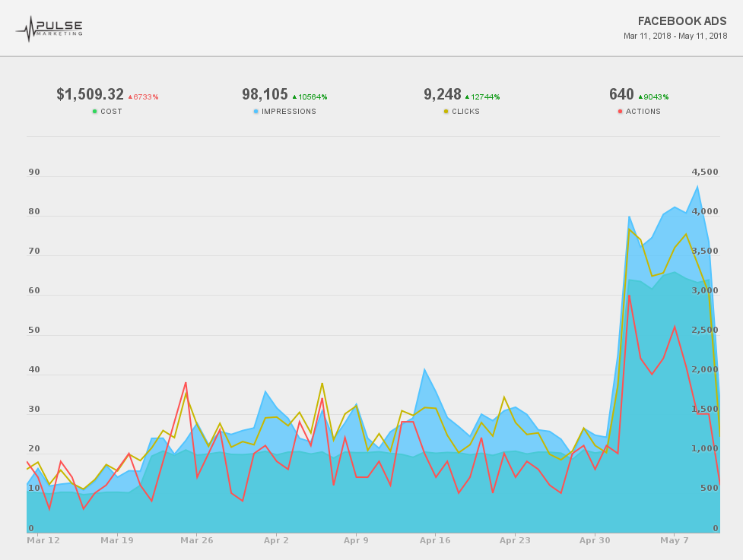Click the Pulse Marketing logo

49,29
